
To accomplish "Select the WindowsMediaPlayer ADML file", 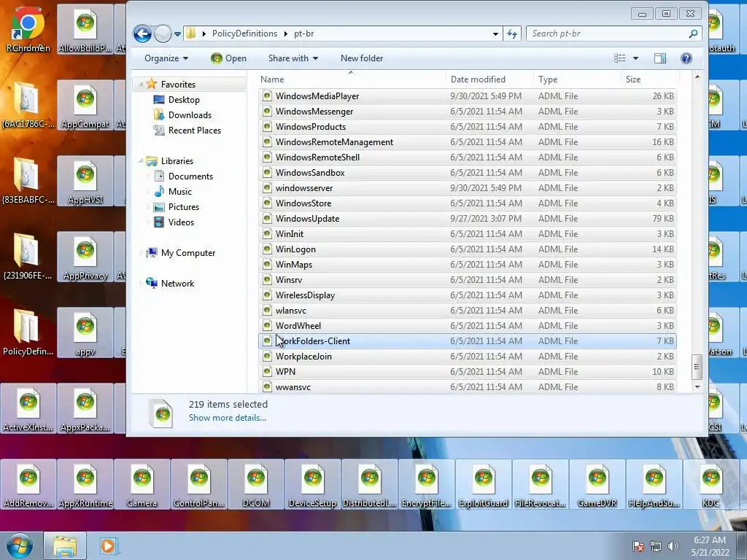I will (x=467, y=96).
